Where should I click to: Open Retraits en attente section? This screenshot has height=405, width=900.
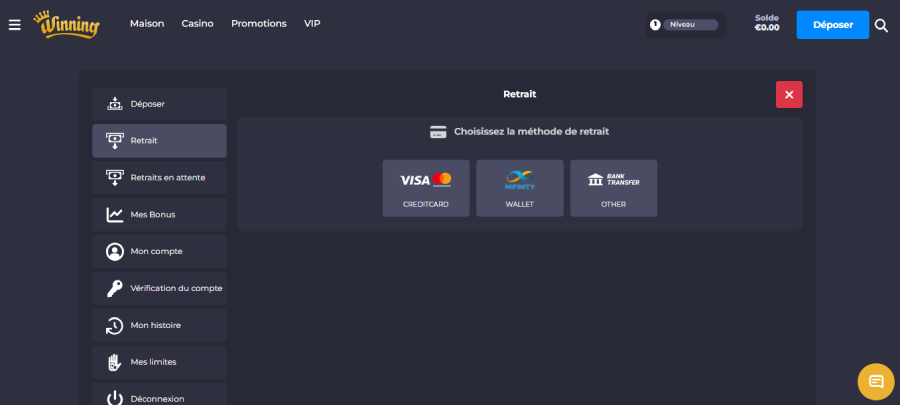coord(160,177)
